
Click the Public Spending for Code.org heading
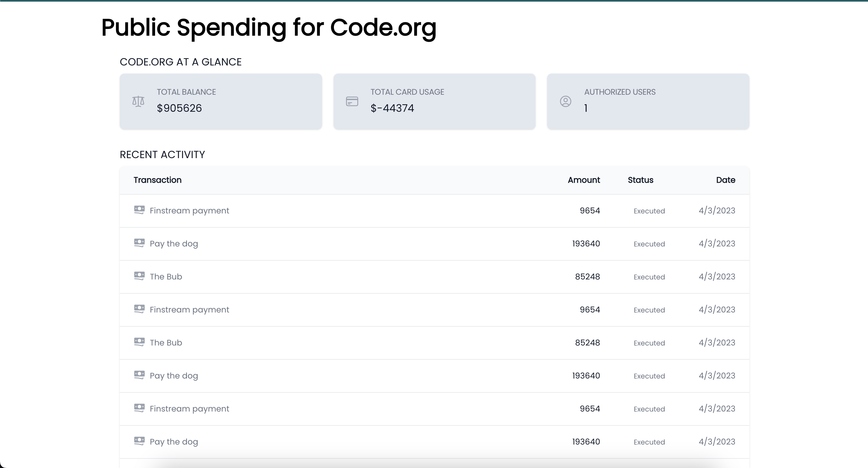(269, 28)
